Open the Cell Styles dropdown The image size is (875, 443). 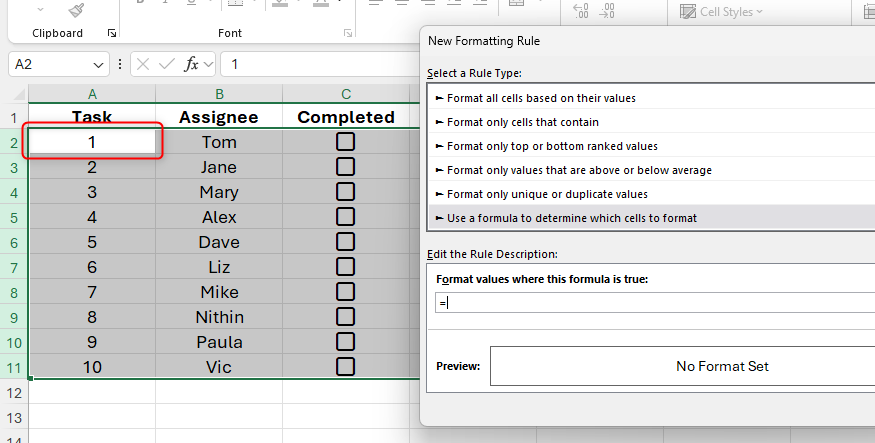pos(721,12)
